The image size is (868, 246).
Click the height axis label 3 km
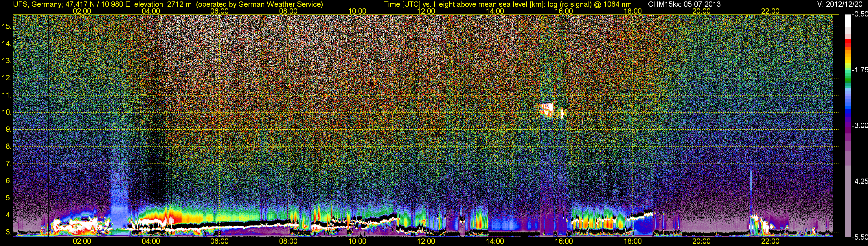[x=8, y=232]
